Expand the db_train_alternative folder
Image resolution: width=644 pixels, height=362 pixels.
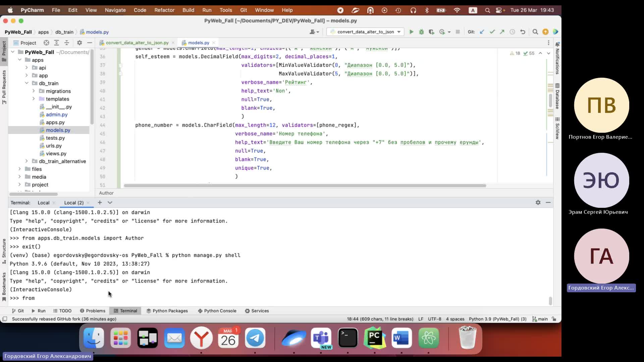tap(26, 161)
